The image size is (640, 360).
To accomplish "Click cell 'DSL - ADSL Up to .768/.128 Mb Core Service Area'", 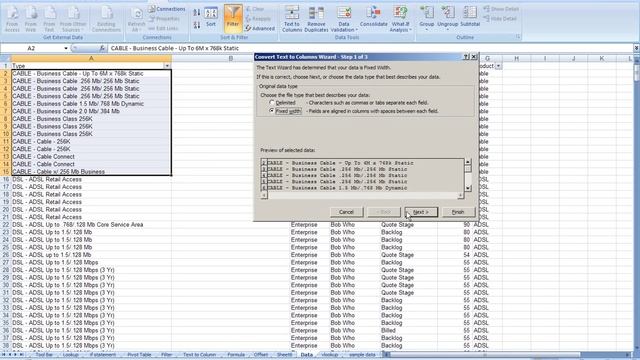I will [x=91, y=224].
